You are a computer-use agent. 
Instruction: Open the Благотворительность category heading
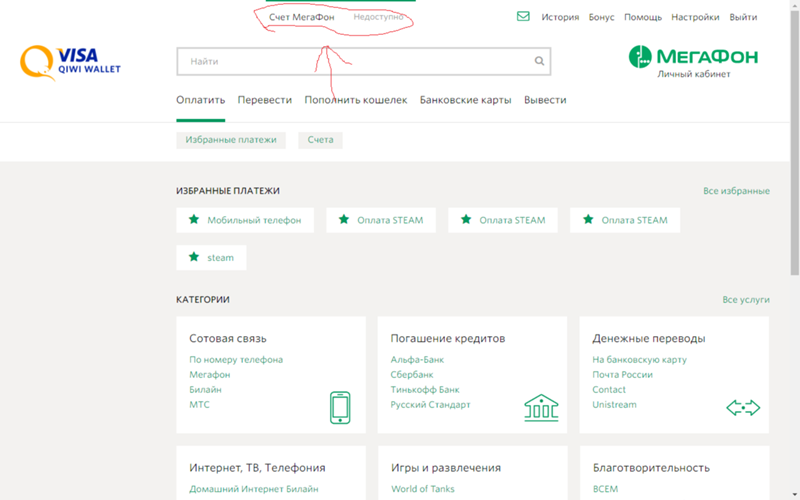(651, 468)
